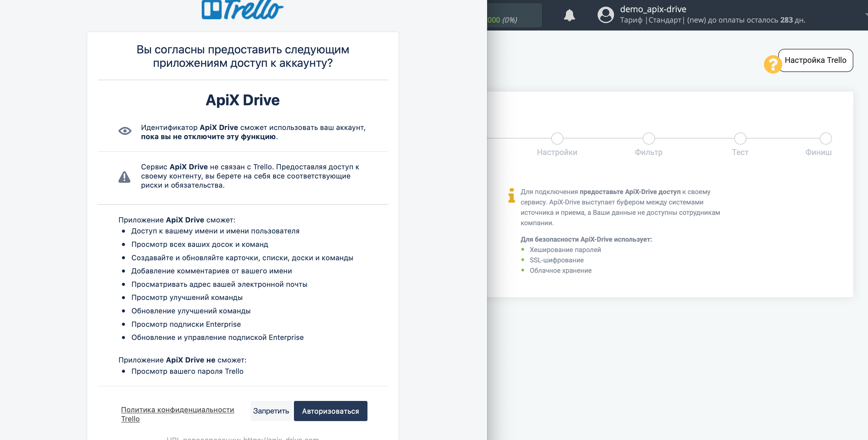Click the Настройки step label
Screen dimensions: 868x440
[557, 152]
